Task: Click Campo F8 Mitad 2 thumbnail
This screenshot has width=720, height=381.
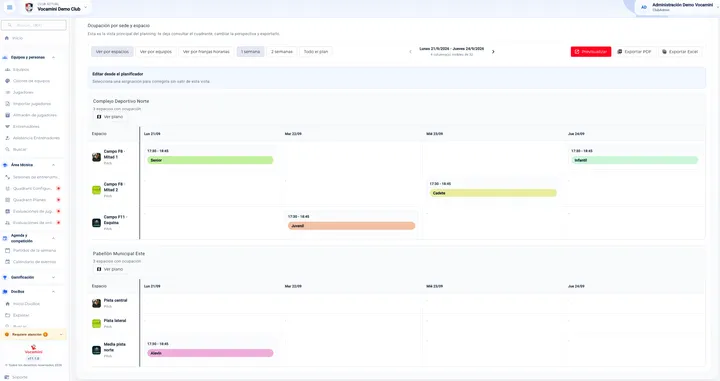Action: 96,190
